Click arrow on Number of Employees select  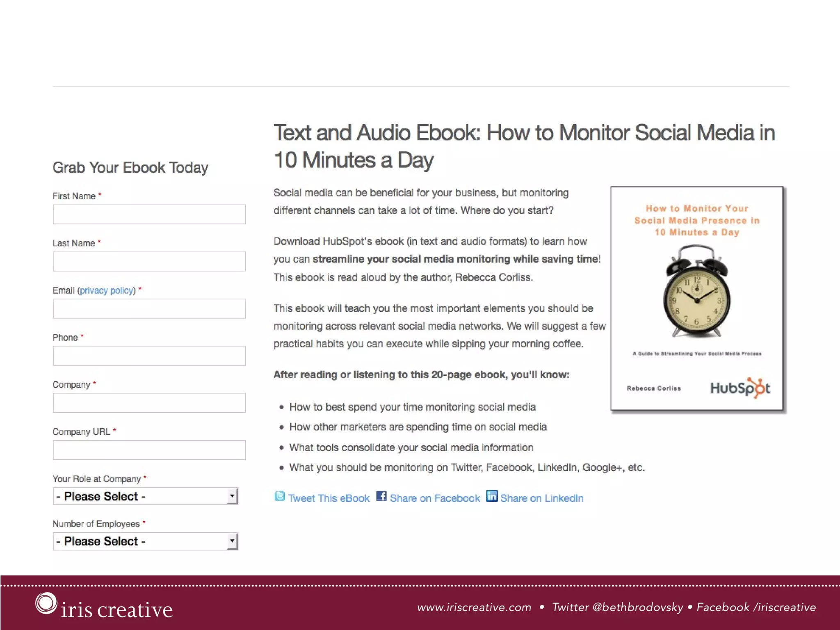click(232, 541)
